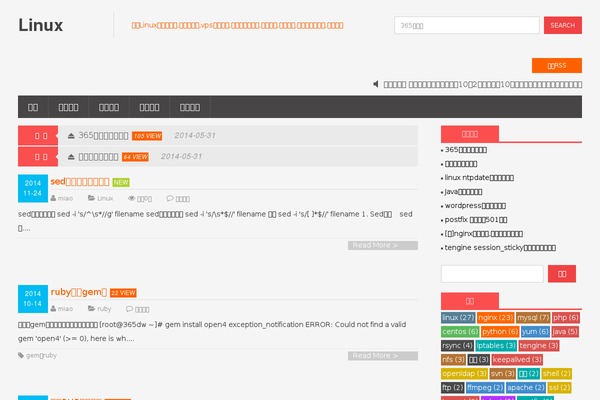
Task: Click comment bubble icon on sed post
Action: [170, 198]
